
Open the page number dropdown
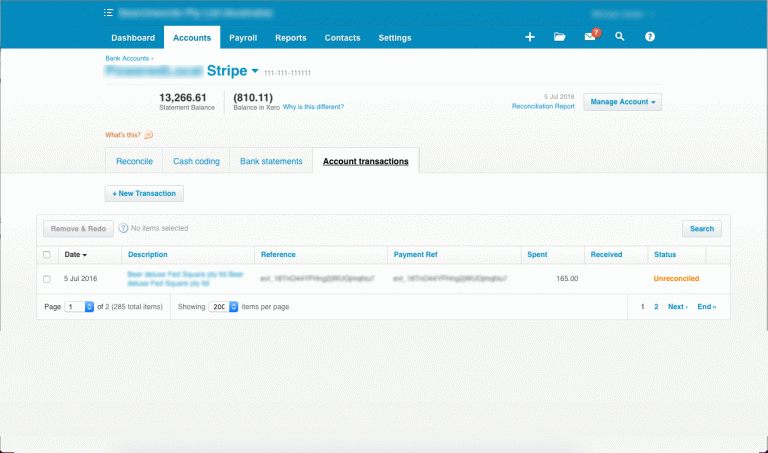[x=73, y=307]
